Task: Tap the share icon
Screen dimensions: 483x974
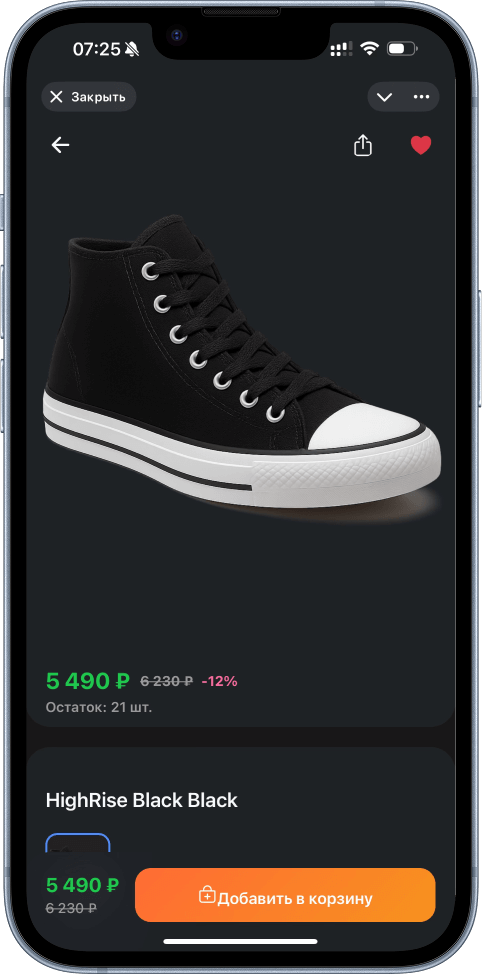Action: point(363,145)
